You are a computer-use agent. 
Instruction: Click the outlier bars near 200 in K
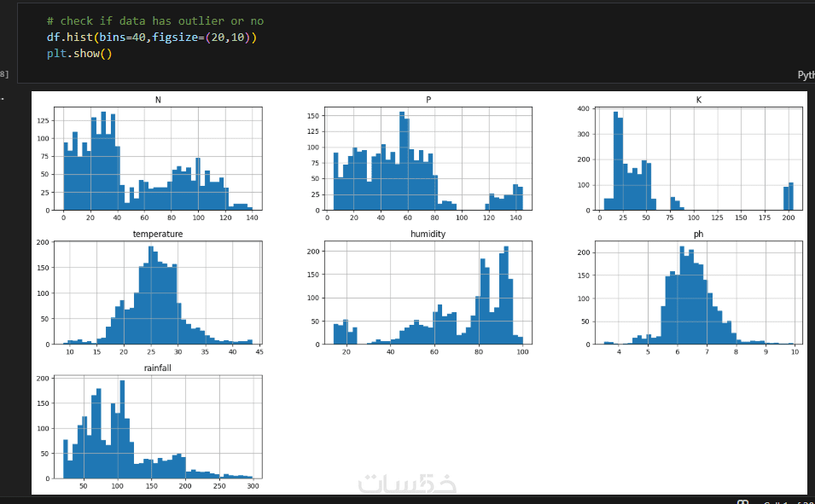[789, 197]
